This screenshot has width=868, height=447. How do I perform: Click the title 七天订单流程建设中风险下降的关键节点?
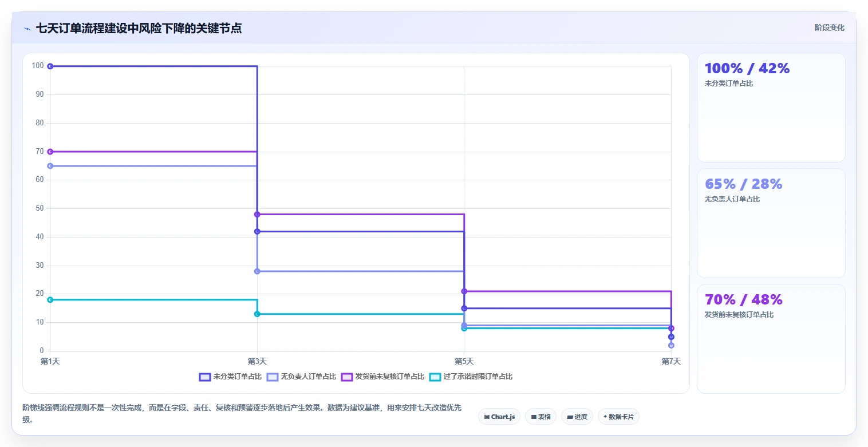[139, 28]
